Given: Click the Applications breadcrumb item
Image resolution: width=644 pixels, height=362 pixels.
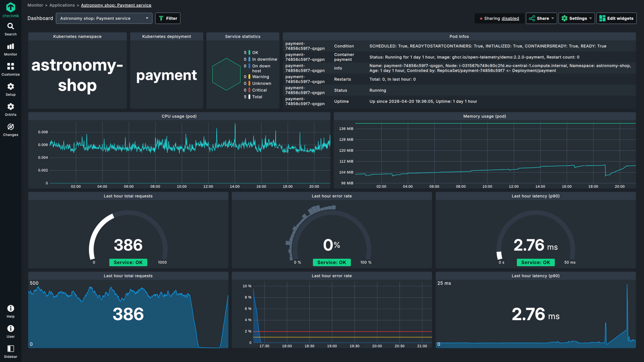Looking at the screenshot, I should click(x=62, y=5).
